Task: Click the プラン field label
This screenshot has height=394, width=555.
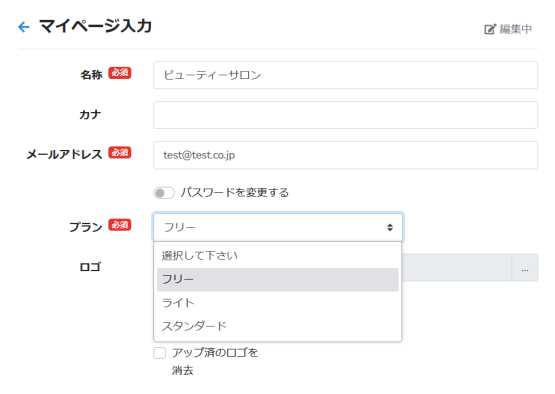Action: [x=86, y=227]
